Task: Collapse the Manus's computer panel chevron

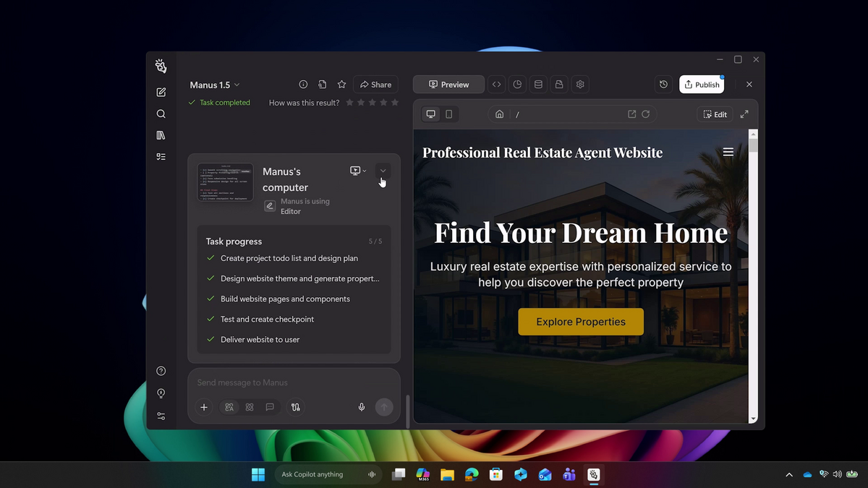Action: point(383,171)
